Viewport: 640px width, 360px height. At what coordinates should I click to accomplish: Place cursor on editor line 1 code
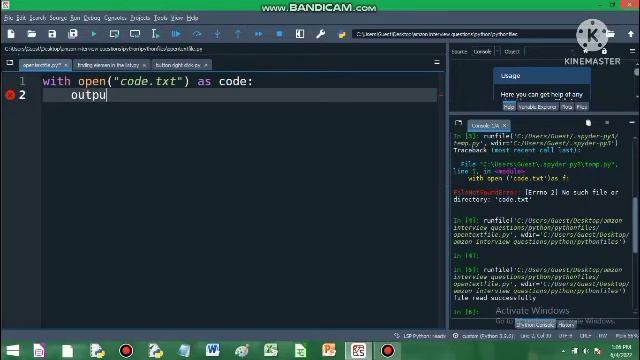147,81
